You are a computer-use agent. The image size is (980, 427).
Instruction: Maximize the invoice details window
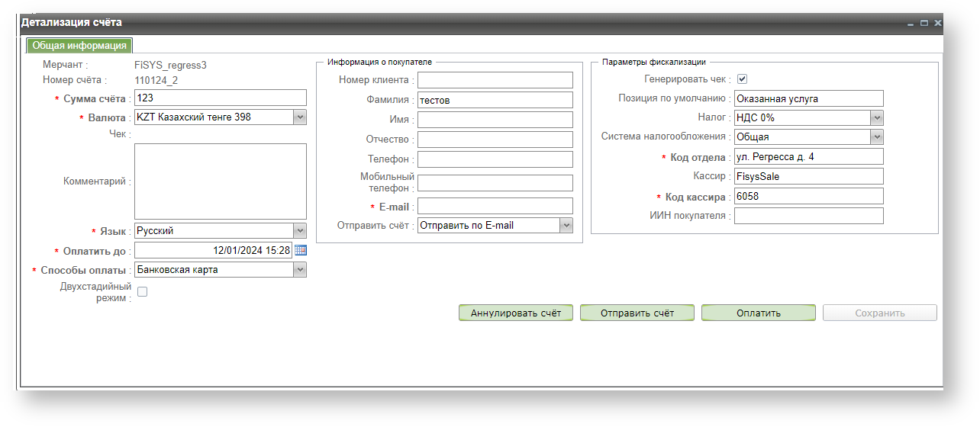pyautogui.click(x=924, y=24)
